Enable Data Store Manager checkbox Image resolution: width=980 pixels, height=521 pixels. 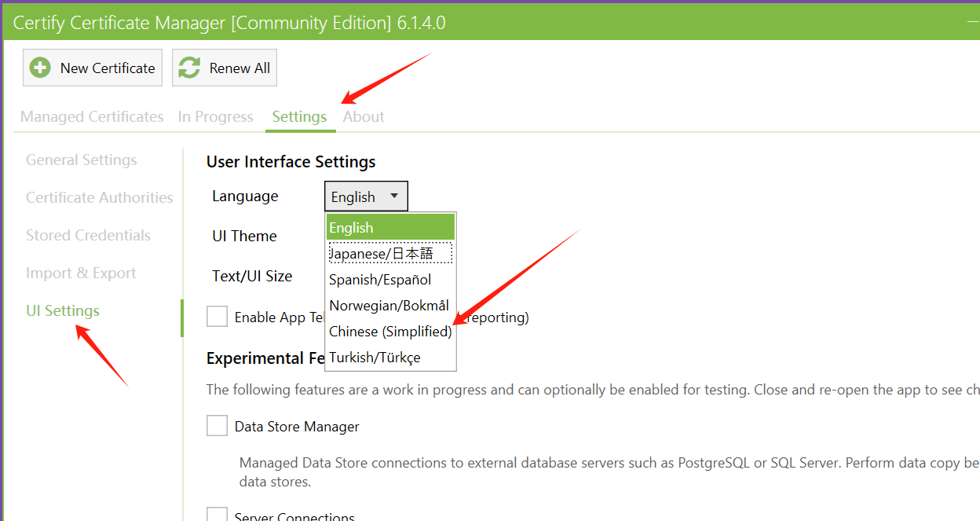point(217,425)
